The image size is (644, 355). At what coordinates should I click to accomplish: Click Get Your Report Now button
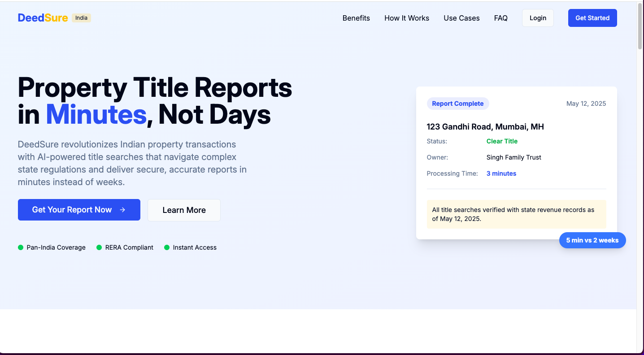[x=79, y=210]
